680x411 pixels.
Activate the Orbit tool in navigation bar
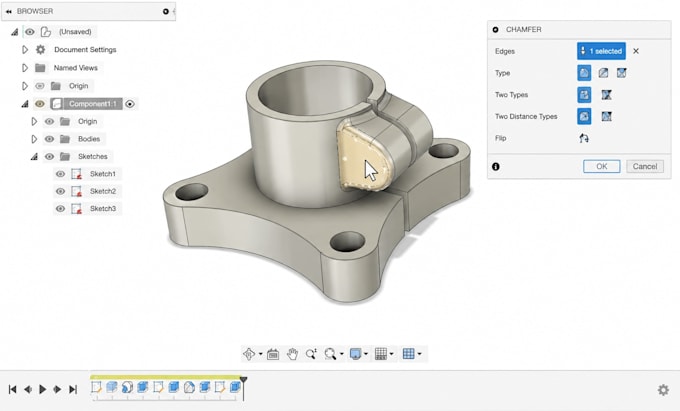(249, 354)
